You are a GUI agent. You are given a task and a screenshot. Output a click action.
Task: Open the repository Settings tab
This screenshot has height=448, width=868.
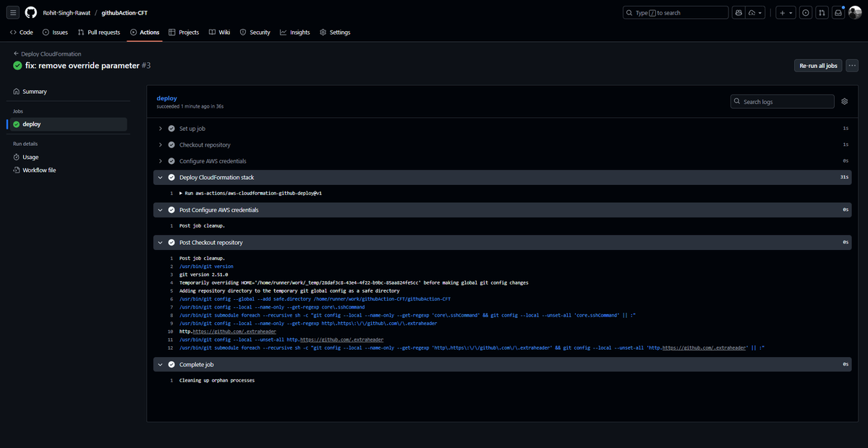click(335, 33)
